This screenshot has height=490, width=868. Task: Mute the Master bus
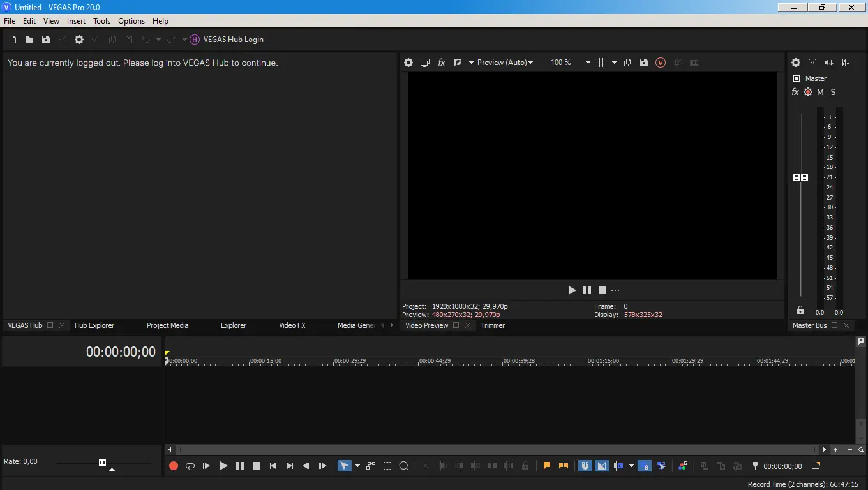[820, 92]
